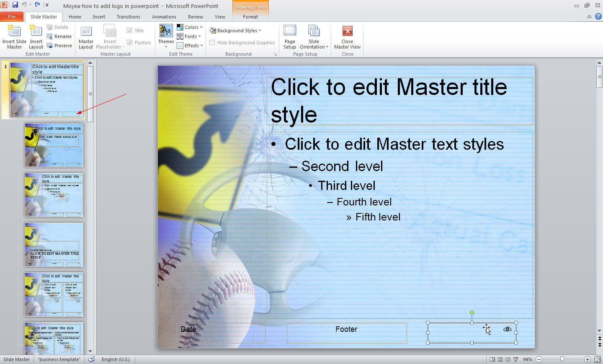The height and width of the screenshot is (364, 603).
Task: Toggle the Title checkbox
Action: coord(130,30)
